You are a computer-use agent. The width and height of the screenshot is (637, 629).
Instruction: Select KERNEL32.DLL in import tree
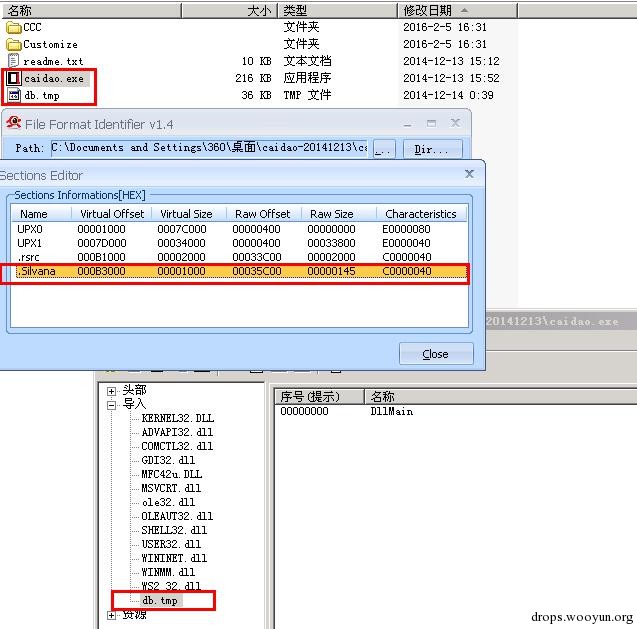click(x=178, y=418)
